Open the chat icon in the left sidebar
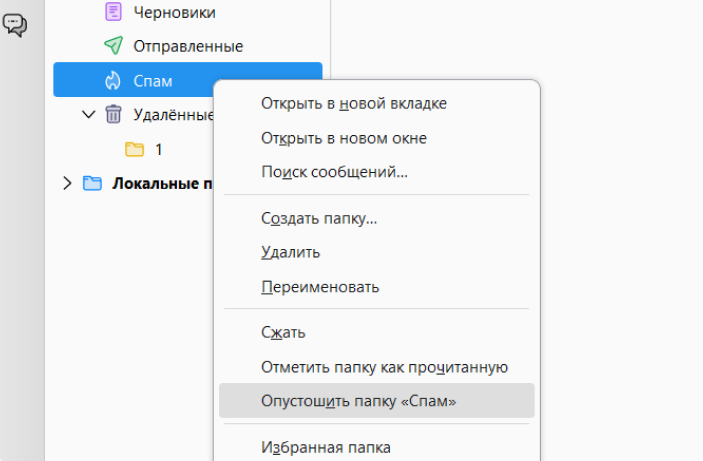Image resolution: width=703 pixels, height=461 pixels. click(x=15, y=25)
